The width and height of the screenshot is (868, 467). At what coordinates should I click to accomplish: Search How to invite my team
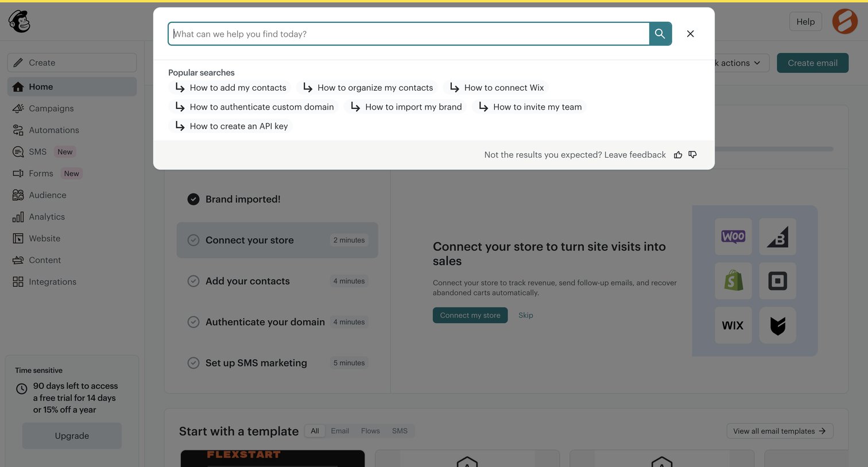(x=530, y=107)
